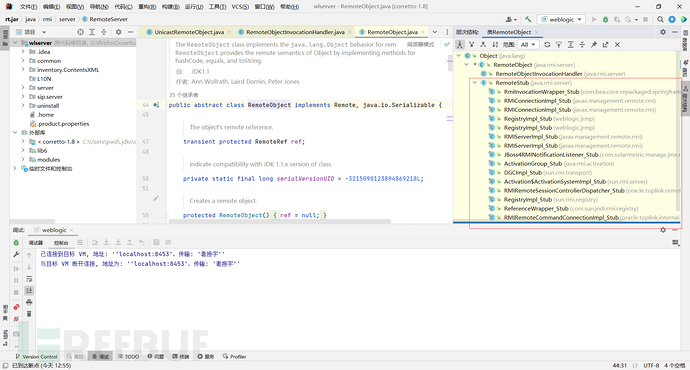The image size is (690, 370).
Task: Collapse the wlserver project root
Action: 15,43
